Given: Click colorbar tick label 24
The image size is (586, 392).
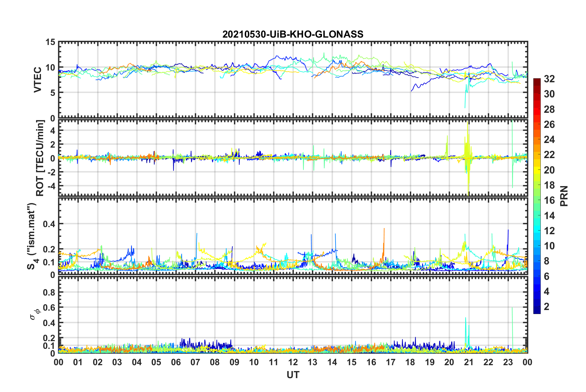Looking at the screenshot, I should click(549, 140).
